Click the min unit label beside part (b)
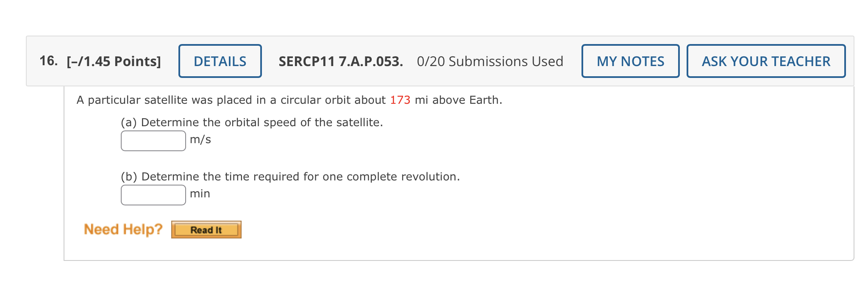868x288 pixels. click(x=200, y=193)
